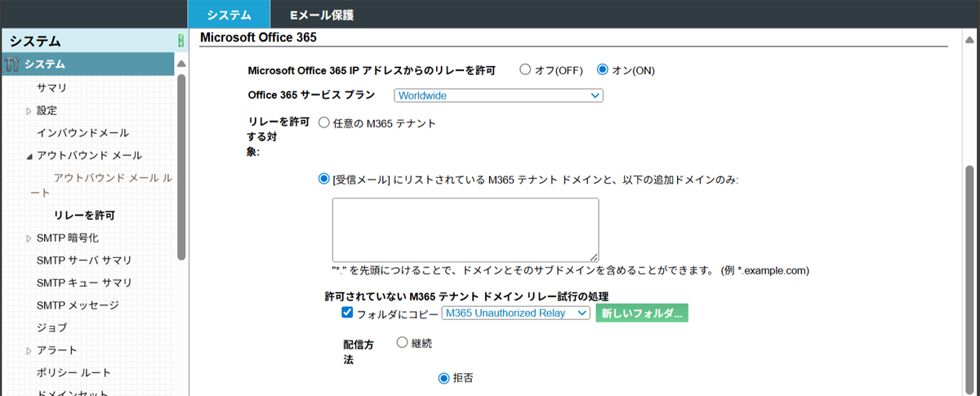Select 継続 as the delivery method

coord(402,344)
